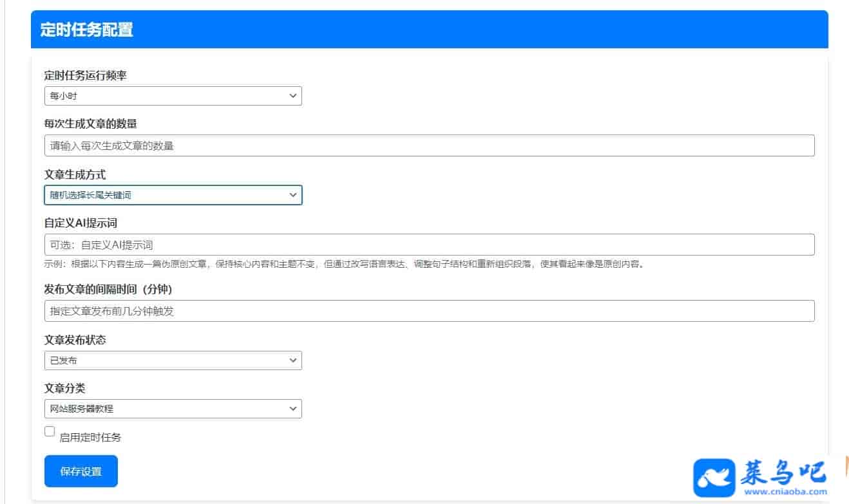Expand the 文章生成方式 dropdown
This screenshot has height=504, width=849.
173,195
